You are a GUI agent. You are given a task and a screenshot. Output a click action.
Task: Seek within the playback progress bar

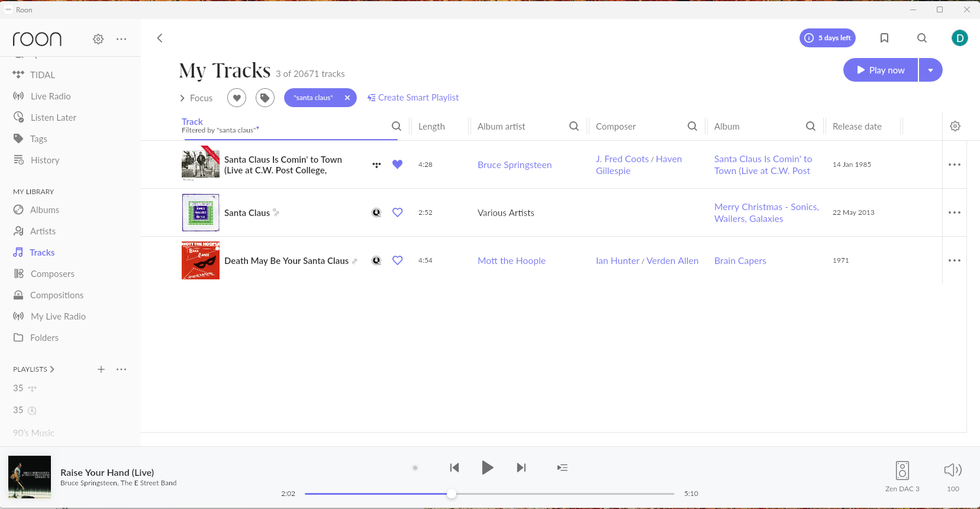tap(489, 494)
